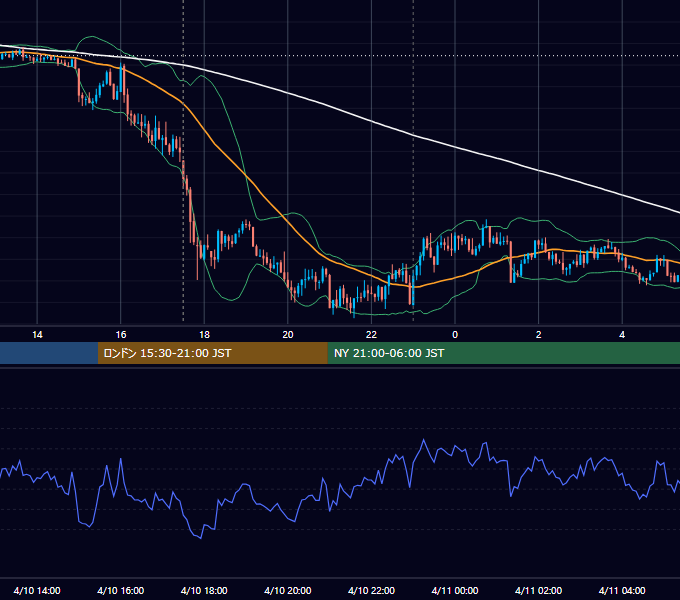This screenshot has height=600, width=680.
Task: Click the '18' hour label on the price chart axis
Action: (x=204, y=335)
